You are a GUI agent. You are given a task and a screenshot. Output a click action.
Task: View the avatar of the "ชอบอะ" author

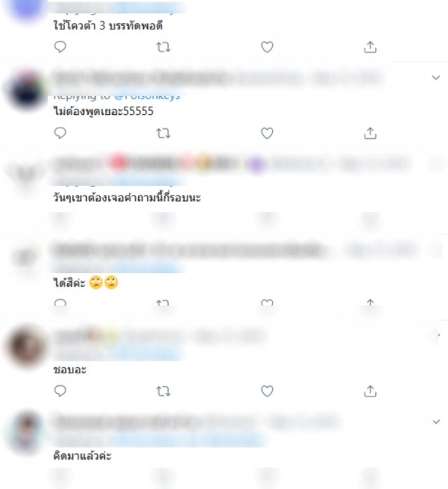click(x=27, y=347)
